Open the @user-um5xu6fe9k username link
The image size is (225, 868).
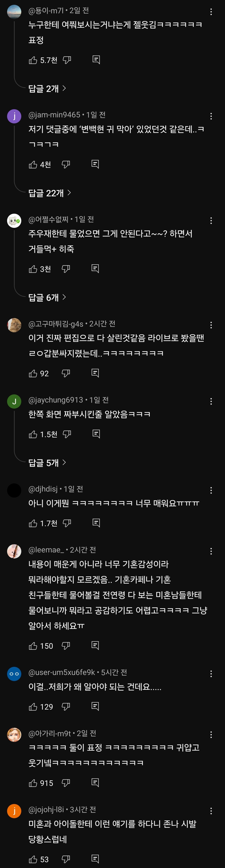tap(62, 672)
